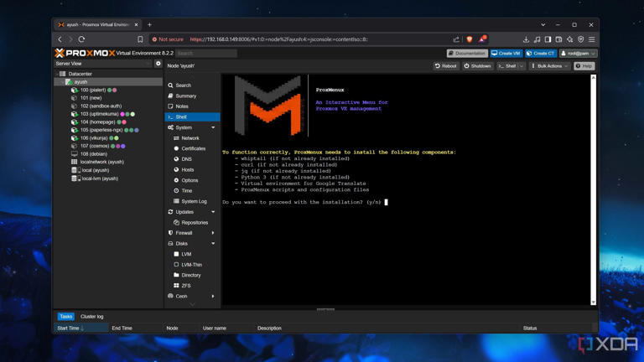
Task: Select the Tasks tab
Action: [65, 317]
